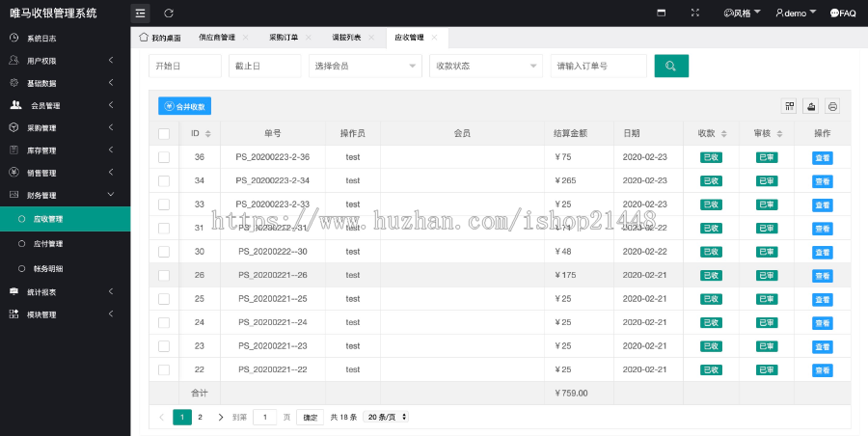
Task: Close the 调拨列表 tab
Action: [x=371, y=37]
